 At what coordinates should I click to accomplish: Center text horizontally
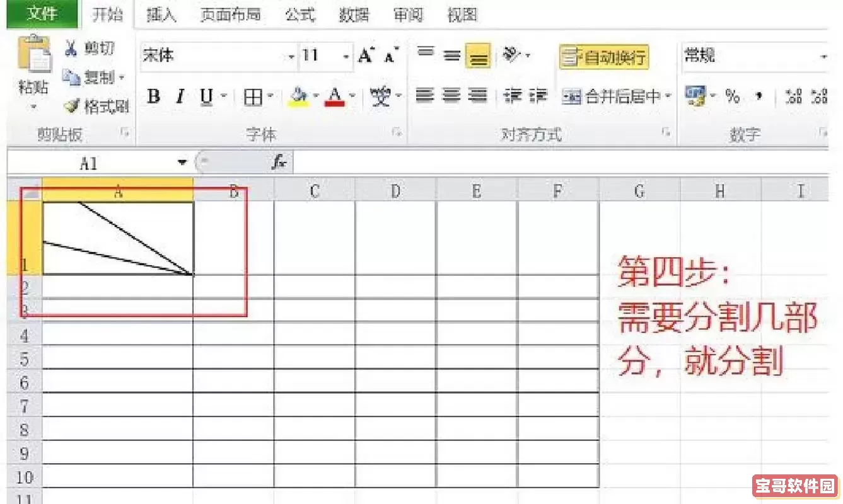pyautogui.click(x=452, y=96)
